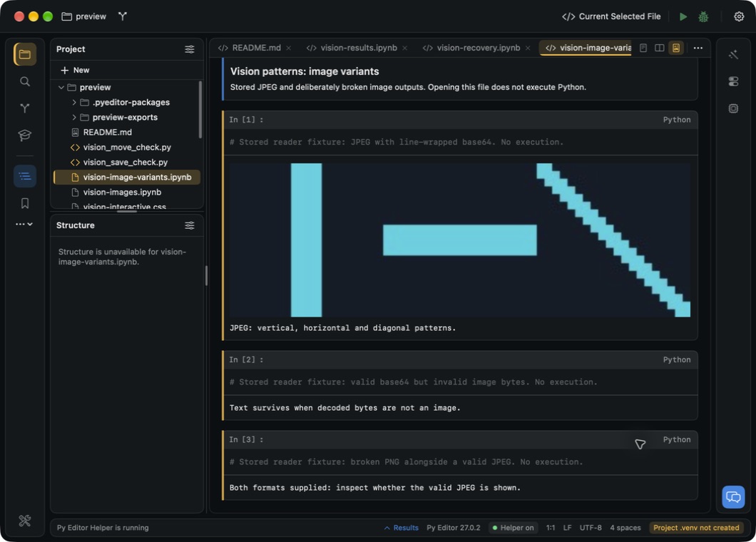Collapse the preview root folder
The height and width of the screenshot is (542, 756).
click(x=61, y=87)
